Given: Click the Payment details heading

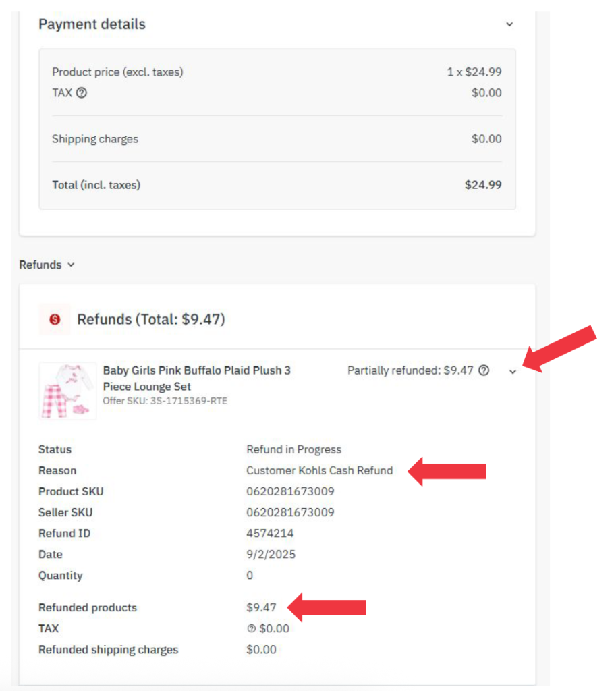Looking at the screenshot, I should 92,24.
